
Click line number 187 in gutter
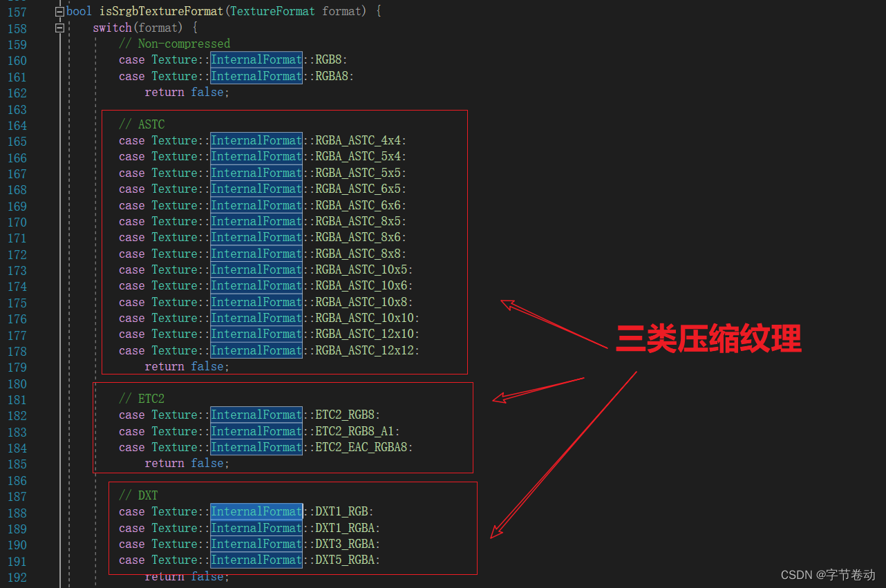click(17, 496)
